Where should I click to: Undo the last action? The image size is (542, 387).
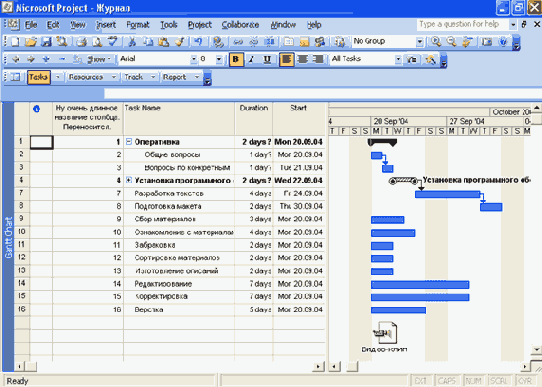(x=198, y=42)
